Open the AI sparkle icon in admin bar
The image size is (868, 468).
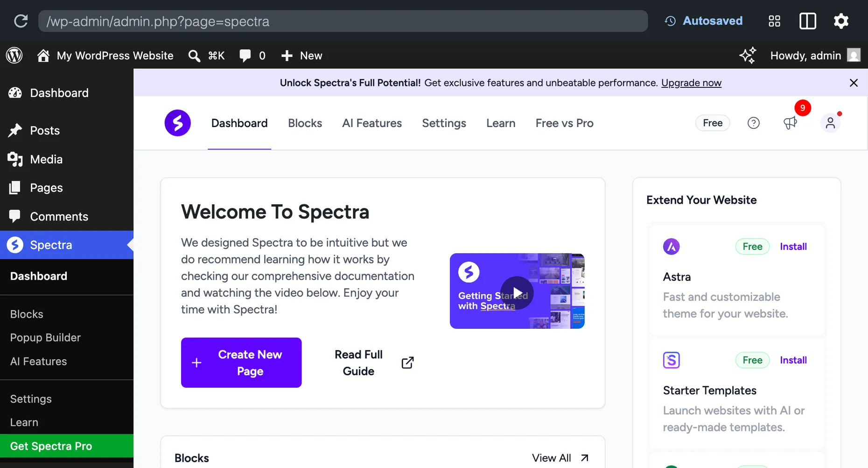coord(748,56)
